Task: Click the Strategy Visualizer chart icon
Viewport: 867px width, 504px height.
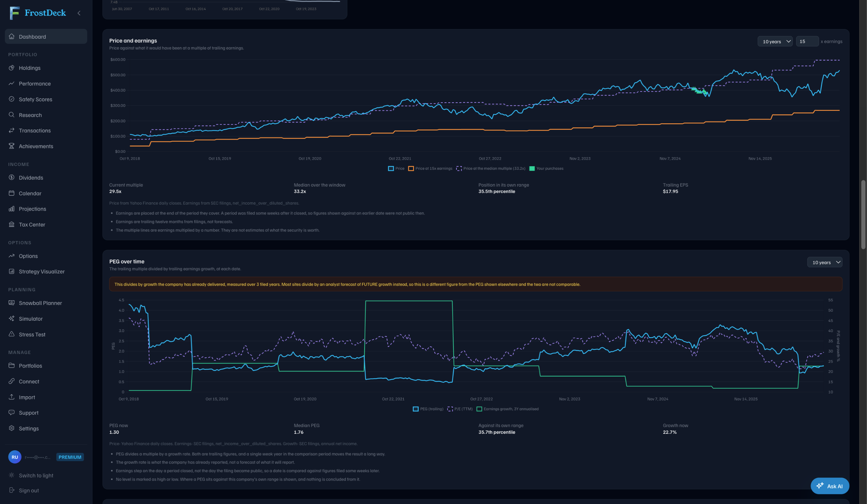Action: coord(12,271)
